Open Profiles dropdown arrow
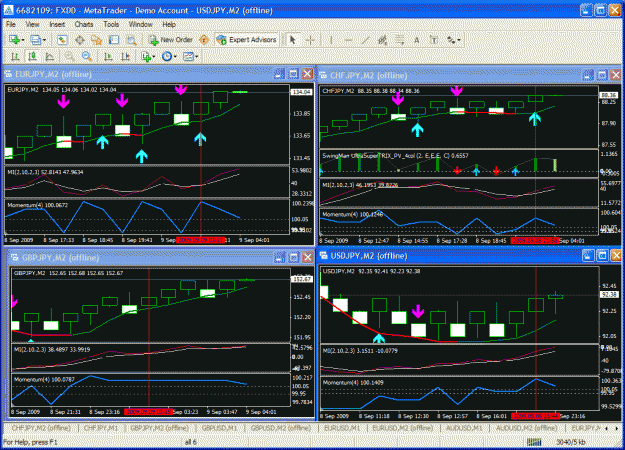The image size is (625, 450). click(x=44, y=40)
